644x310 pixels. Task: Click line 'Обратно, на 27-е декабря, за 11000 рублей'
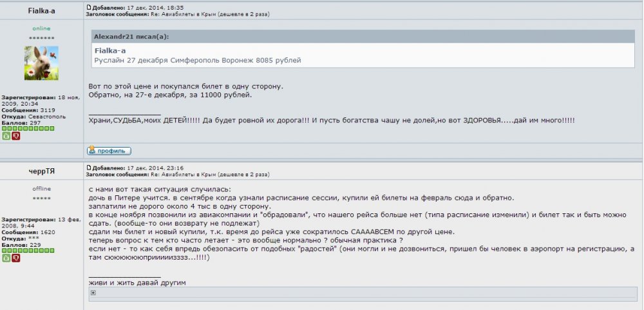point(170,95)
